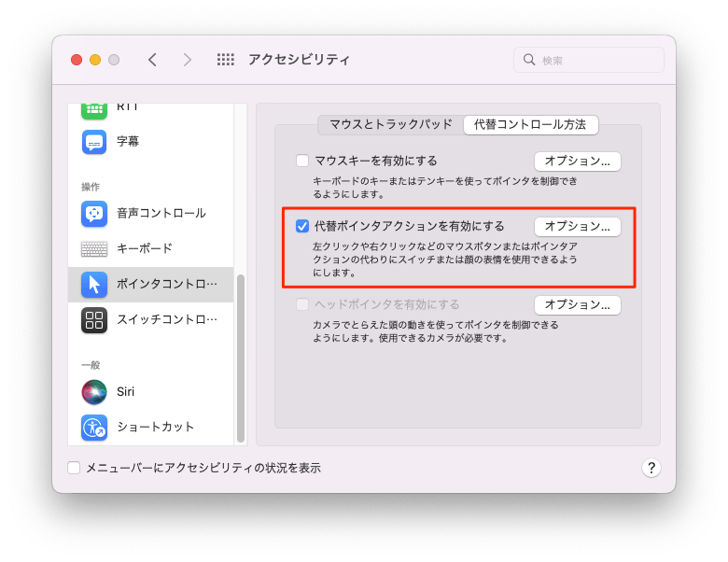Toggle メニューバーにアクセシビリティの状況を表示 checkbox

tap(74, 468)
